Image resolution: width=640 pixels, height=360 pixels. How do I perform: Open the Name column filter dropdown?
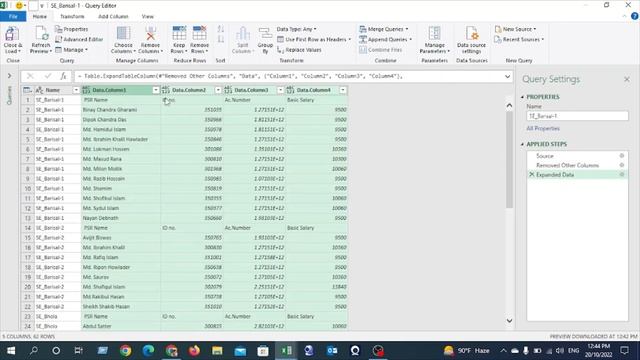(x=76, y=90)
